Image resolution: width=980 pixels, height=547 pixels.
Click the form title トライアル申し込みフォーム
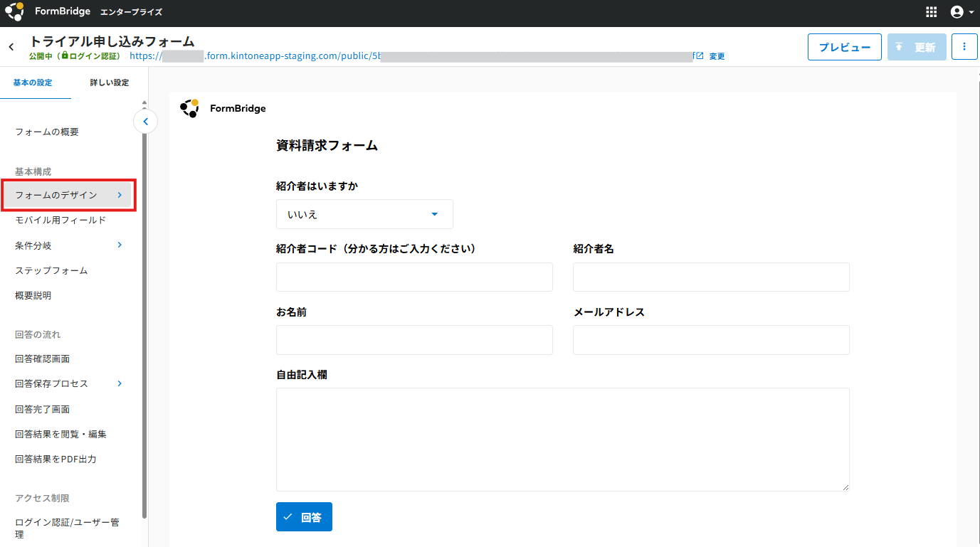112,41
